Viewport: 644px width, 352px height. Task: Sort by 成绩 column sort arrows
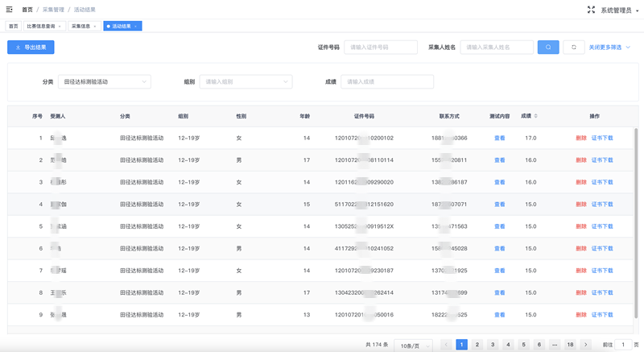(536, 116)
